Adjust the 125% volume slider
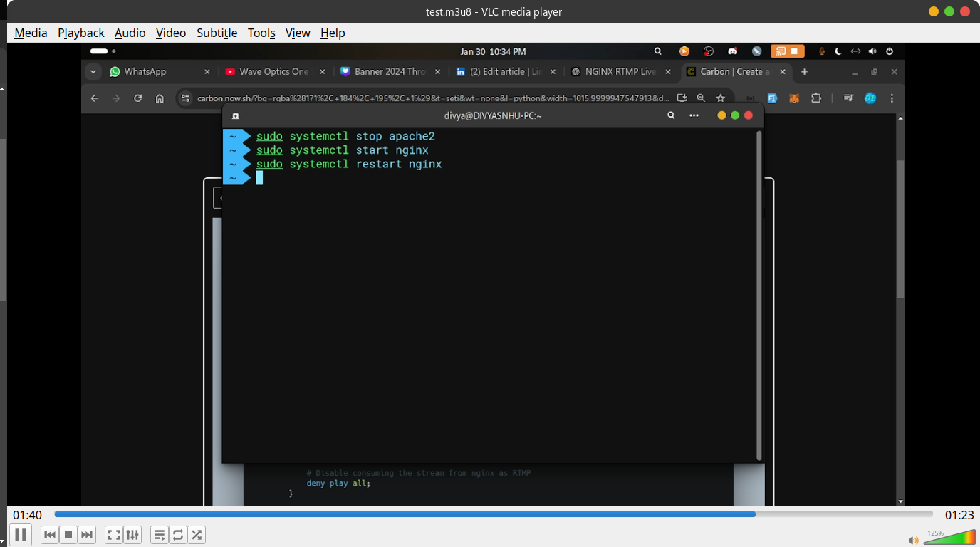 949,538
